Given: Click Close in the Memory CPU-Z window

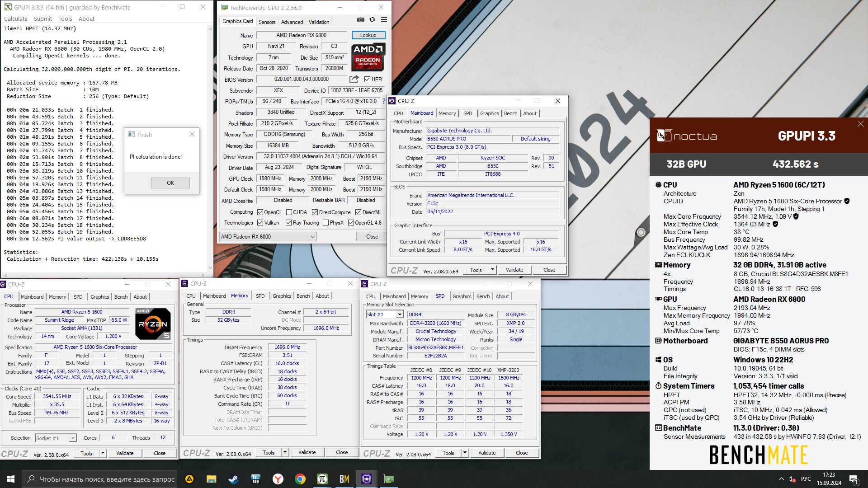Looking at the screenshot, I should point(342,452).
